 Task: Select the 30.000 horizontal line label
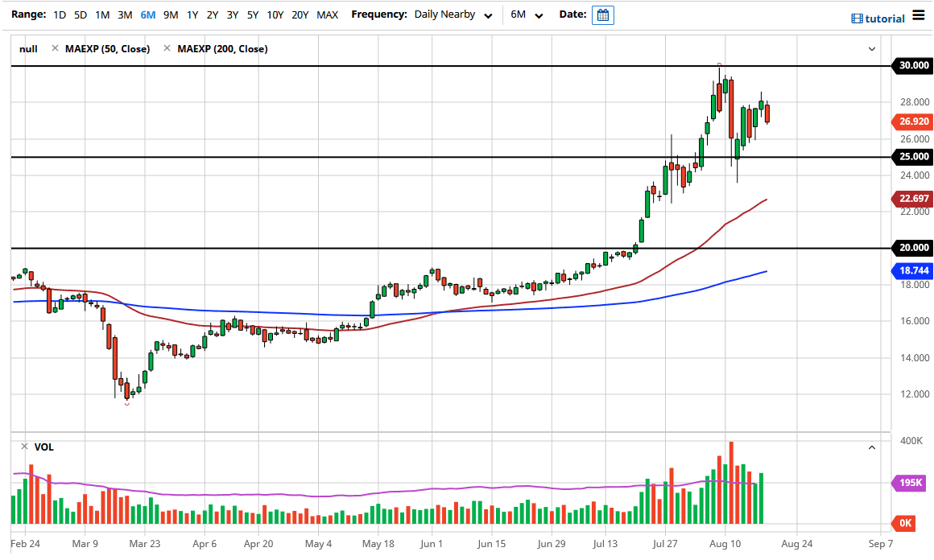tap(911, 66)
